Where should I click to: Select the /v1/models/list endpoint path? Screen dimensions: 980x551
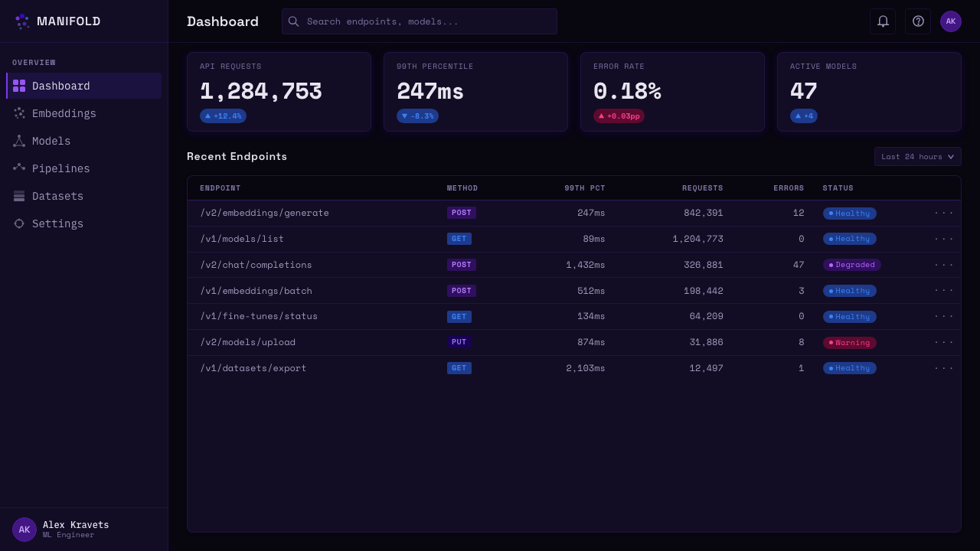(x=242, y=239)
